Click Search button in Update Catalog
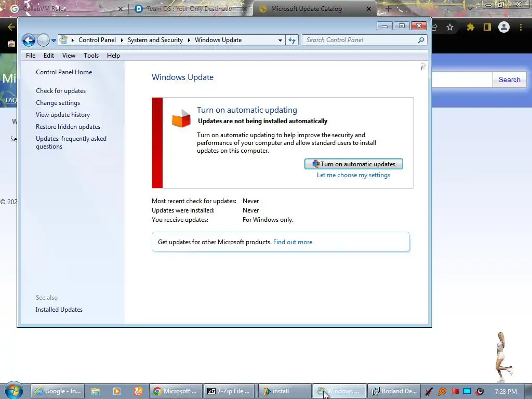 (x=509, y=79)
